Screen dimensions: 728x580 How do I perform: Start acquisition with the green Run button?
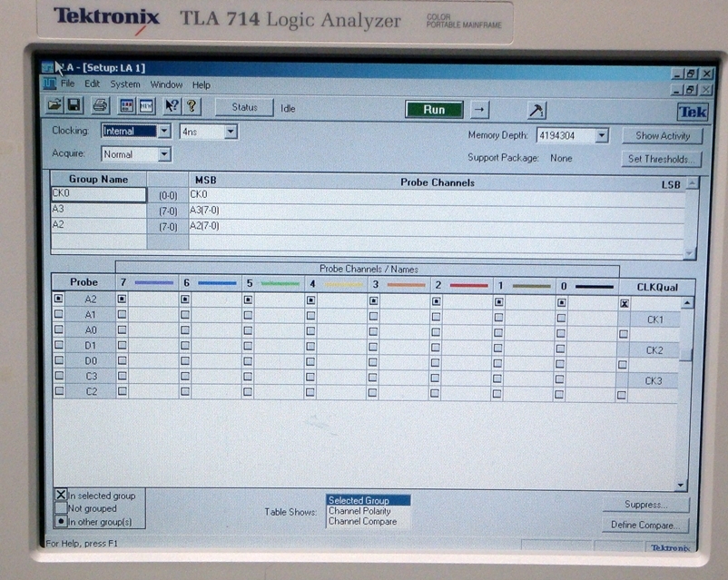click(434, 110)
